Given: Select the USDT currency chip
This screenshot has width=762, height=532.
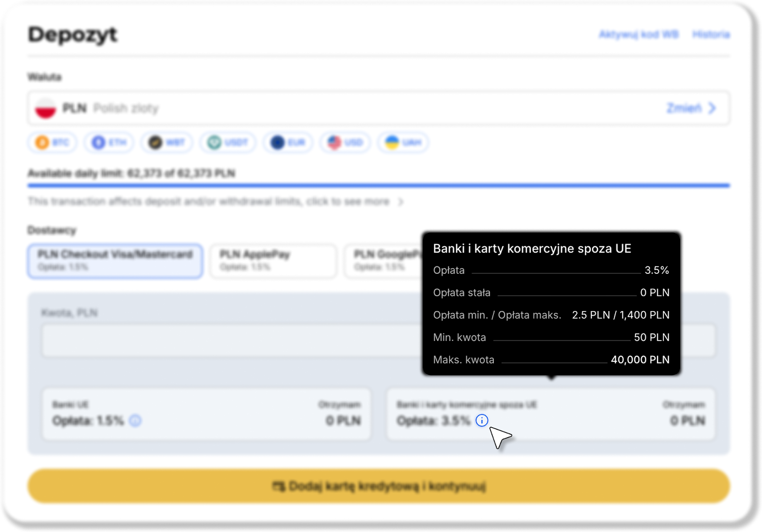Looking at the screenshot, I should (228, 142).
